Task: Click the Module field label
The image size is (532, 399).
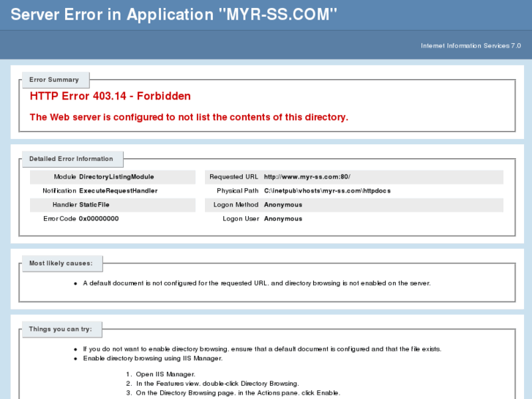Action: point(65,176)
